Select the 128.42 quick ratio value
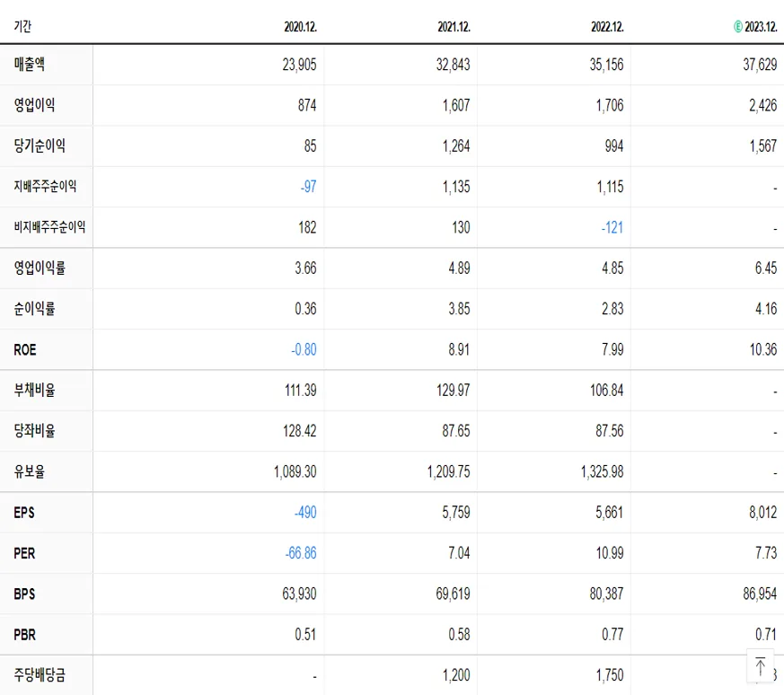Screen dimensions: 784x695 pyautogui.click(x=299, y=431)
